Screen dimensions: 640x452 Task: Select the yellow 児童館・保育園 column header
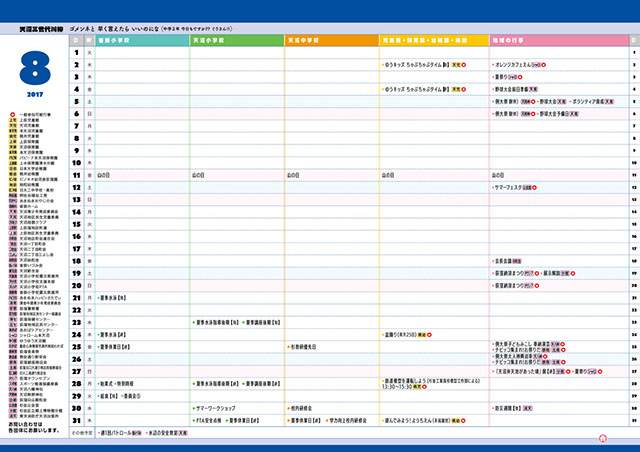pos(434,40)
